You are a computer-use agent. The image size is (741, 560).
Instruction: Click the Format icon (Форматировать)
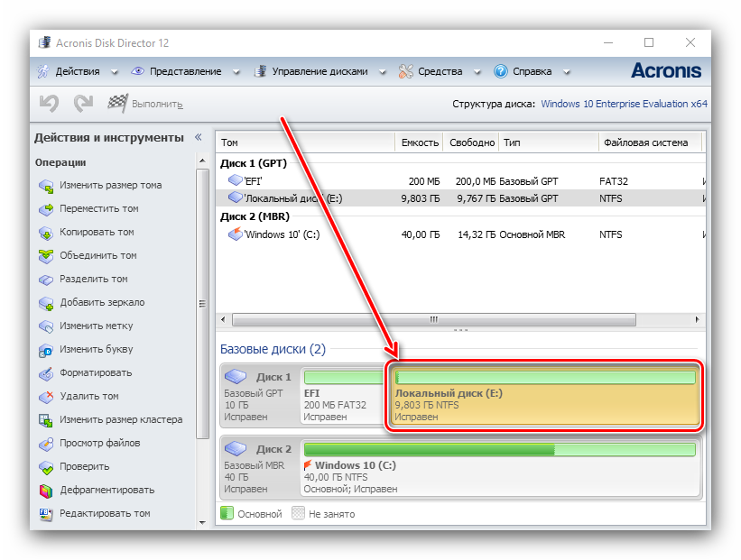(46, 373)
